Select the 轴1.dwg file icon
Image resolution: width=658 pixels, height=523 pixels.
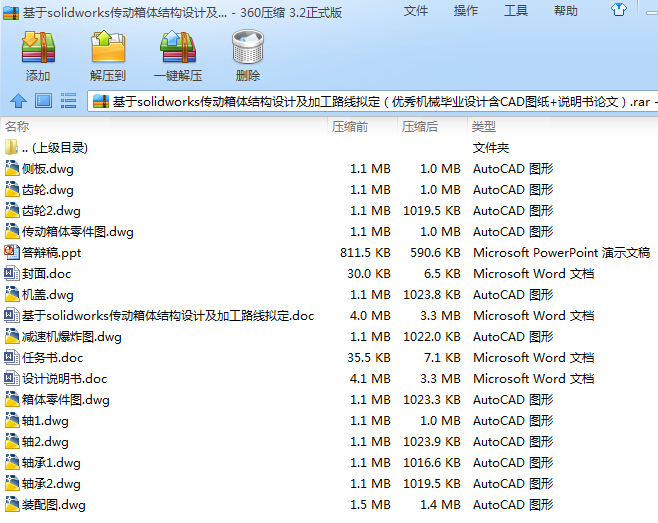pyautogui.click(x=12, y=420)
